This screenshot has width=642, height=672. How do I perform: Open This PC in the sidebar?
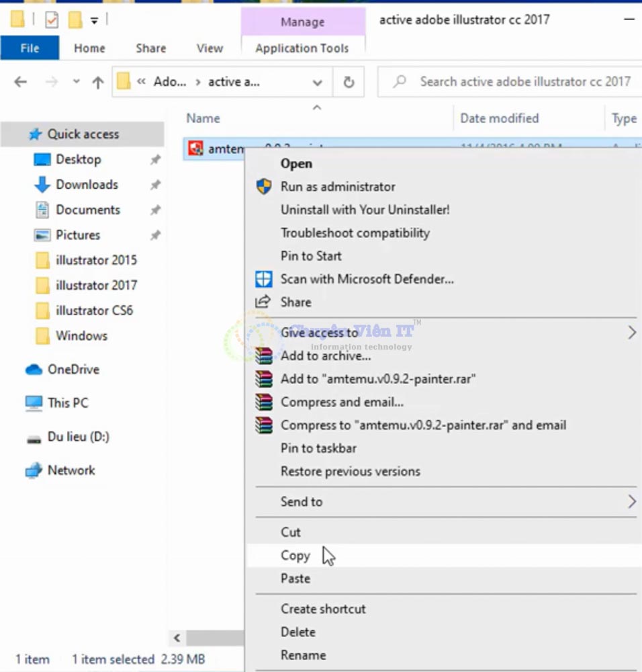click(x=67, y=403)
